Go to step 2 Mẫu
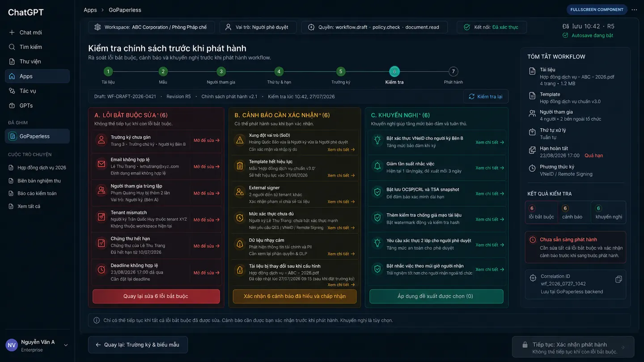The height and width of the screenshot is (362, 644). click(163, 72)
